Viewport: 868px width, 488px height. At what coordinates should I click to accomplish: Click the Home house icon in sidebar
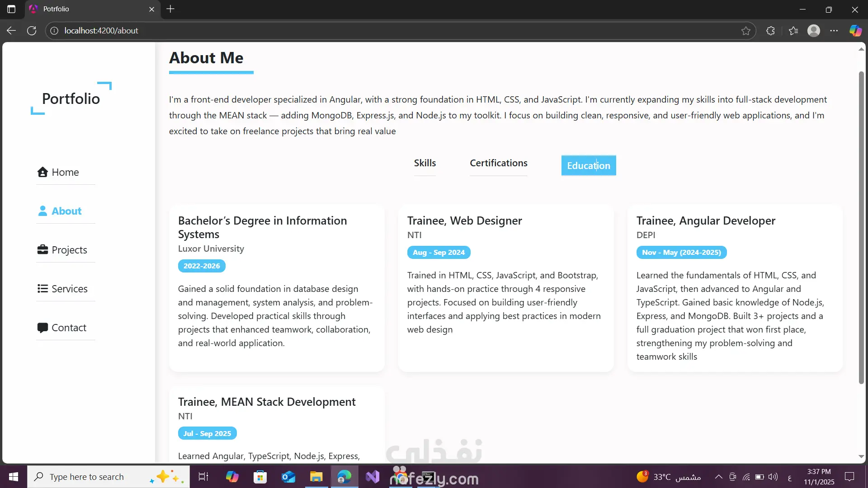[x=42, y=172]
